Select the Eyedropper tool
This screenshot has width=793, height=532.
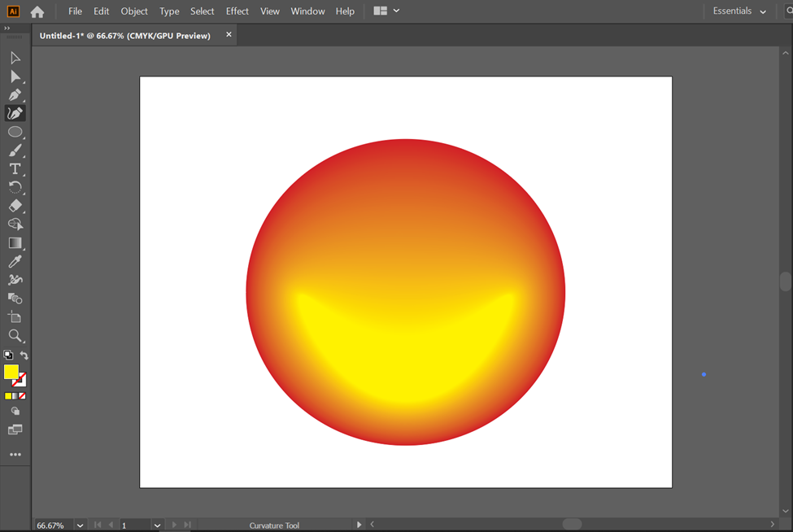[15, 262]
